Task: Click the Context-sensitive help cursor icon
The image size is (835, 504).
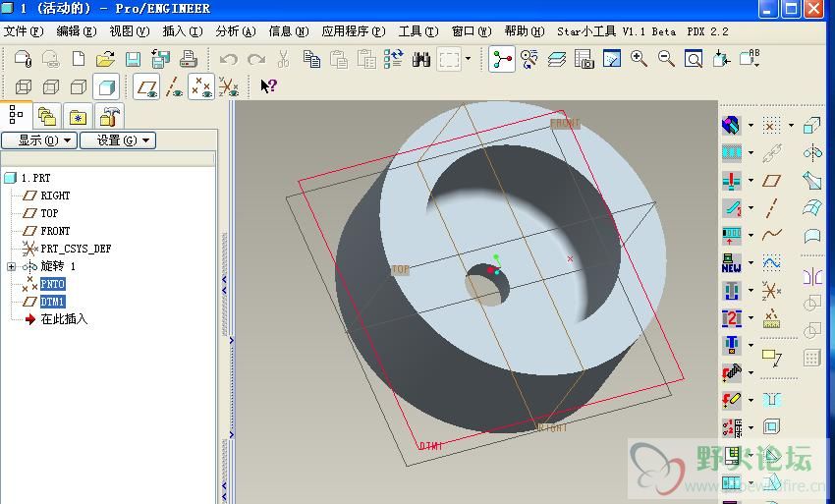Action: tap(268, 85)
